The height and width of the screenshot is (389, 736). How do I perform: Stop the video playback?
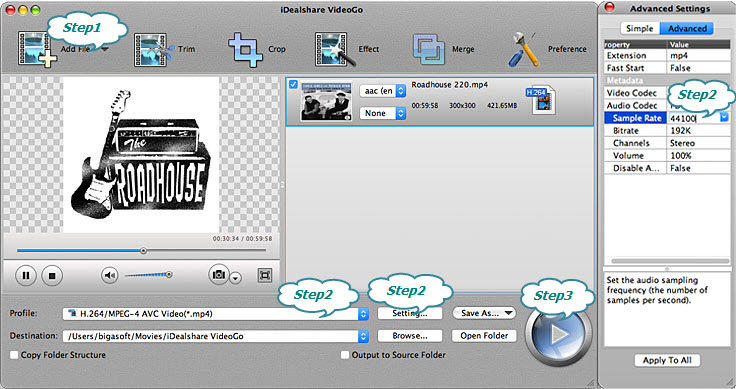pyautogui.click(x=52, y=275)
